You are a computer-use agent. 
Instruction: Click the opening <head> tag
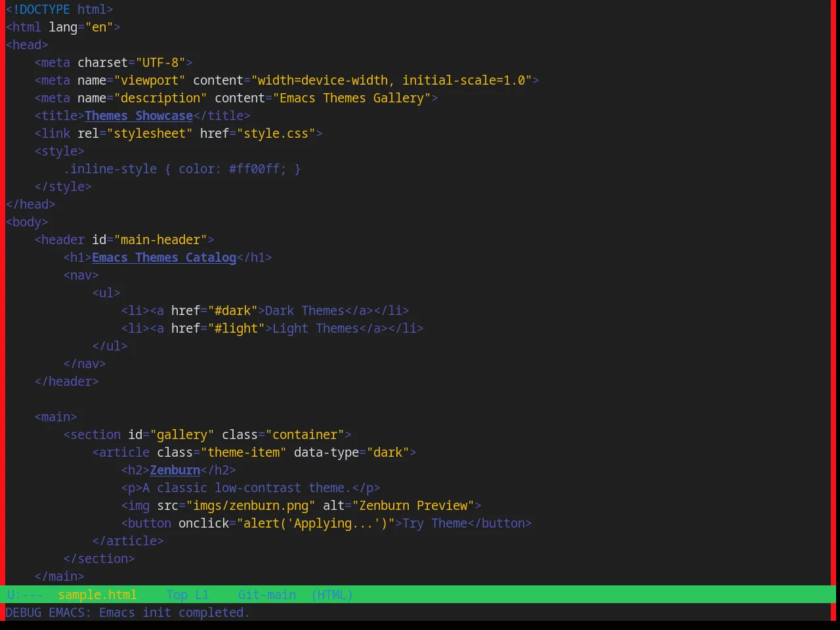(27, 45)
